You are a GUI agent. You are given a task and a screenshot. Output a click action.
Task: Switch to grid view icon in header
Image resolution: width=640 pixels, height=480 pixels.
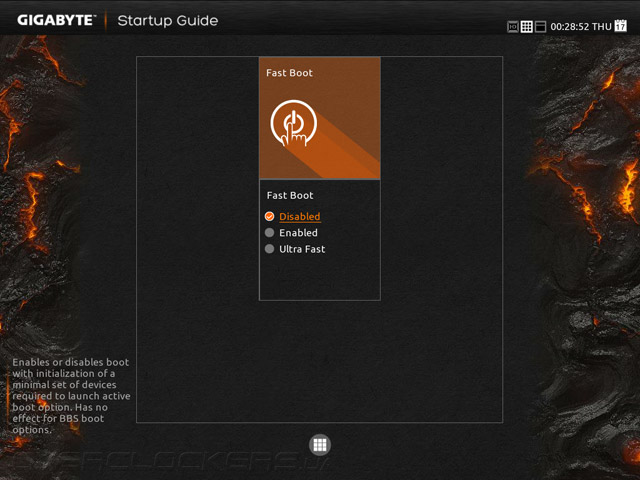pos(527,27)
